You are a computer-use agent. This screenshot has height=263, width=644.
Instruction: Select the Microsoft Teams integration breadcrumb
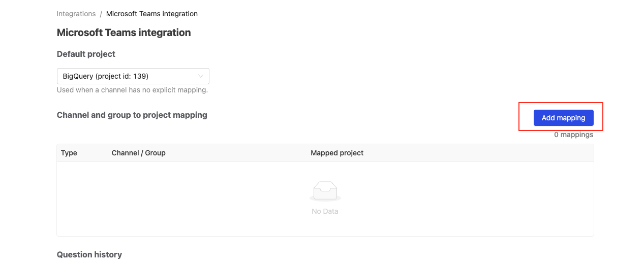pos(152,14)
